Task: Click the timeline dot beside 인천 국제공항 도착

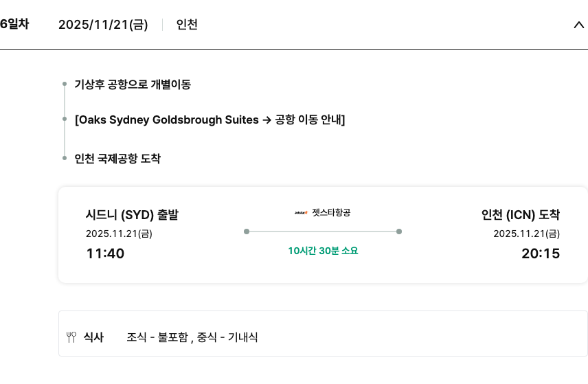Action: click(64, 158)
